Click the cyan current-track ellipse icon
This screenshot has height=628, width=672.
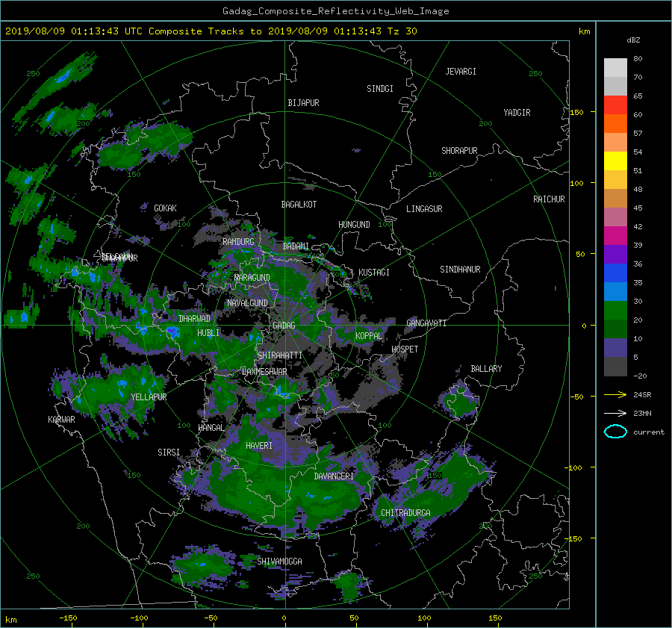(x=615, y=432)
